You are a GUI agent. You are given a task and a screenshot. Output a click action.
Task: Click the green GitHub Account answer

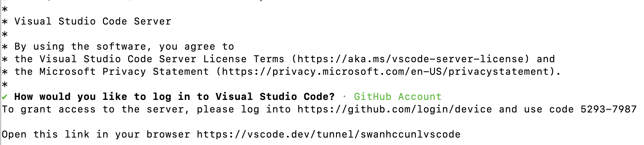[x=397, y=97]
